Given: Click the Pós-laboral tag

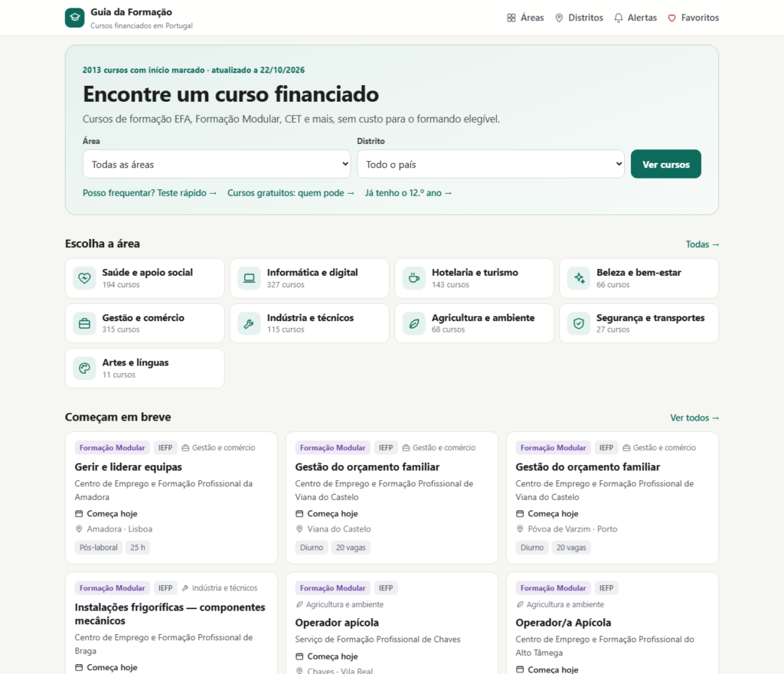Looking at the screenshot, I should click(x=99, y=548).
